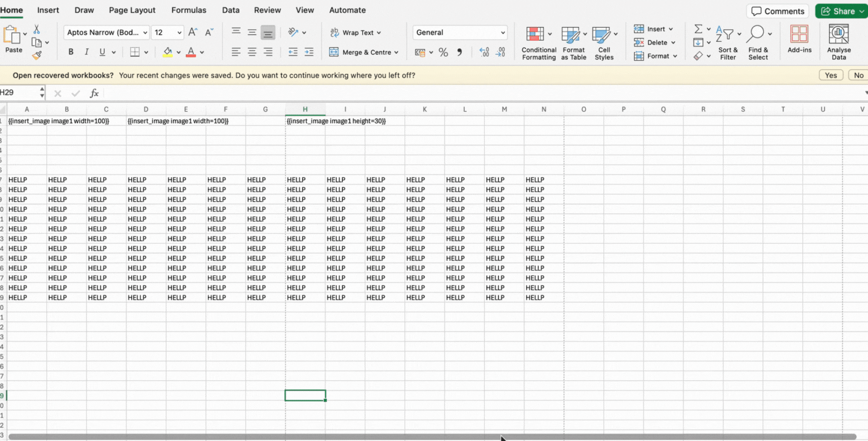This screenshot has height=441, width=868.
Task: Open the font size dropdown
Action: [179, 33]
